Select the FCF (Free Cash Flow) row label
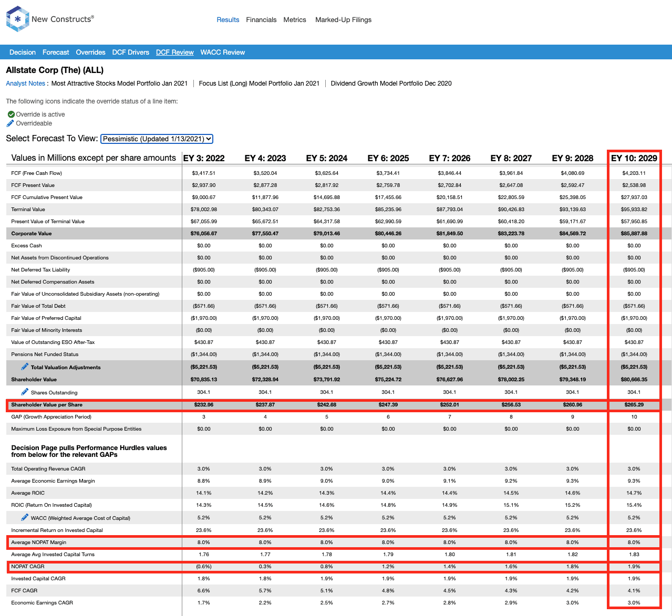 click(x=37, y=173)
